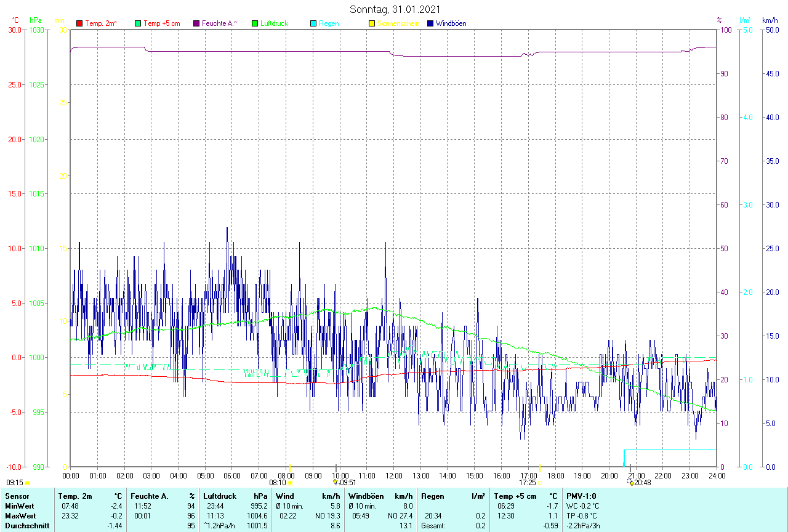This screenshot has width=788, height=532.
Task: Click the °C axis unit label
Action: tap(15, 20)
